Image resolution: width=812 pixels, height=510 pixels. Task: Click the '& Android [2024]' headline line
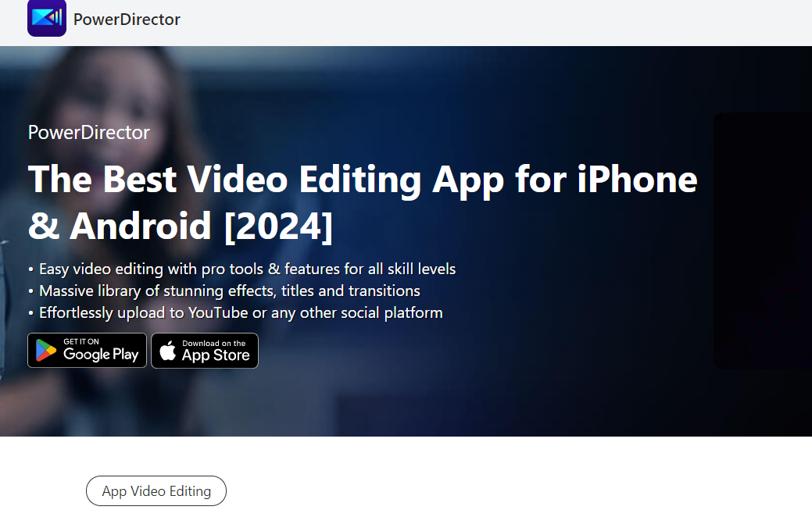pyautogui.click(x=181, y=226)
